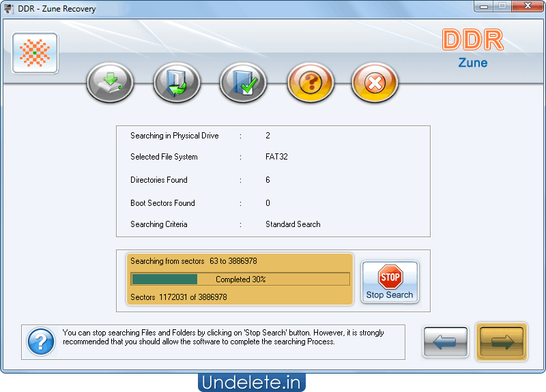The image size is (546, 392).
Task: Click 'Searching from sectors 63 to 3886978' text
Action: tap(194, 261)
